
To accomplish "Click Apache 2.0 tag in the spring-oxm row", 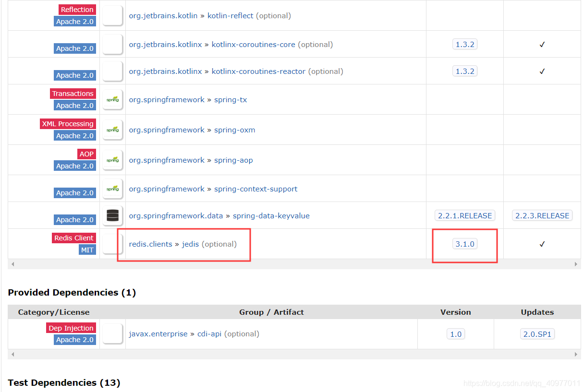I will coord(75,136).
